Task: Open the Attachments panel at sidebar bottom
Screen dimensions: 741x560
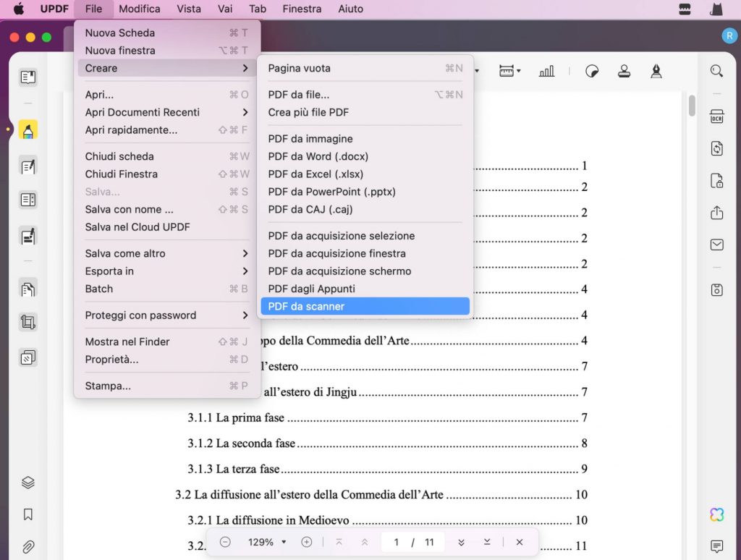Action: pyautogui.click(x=27, y=546)
